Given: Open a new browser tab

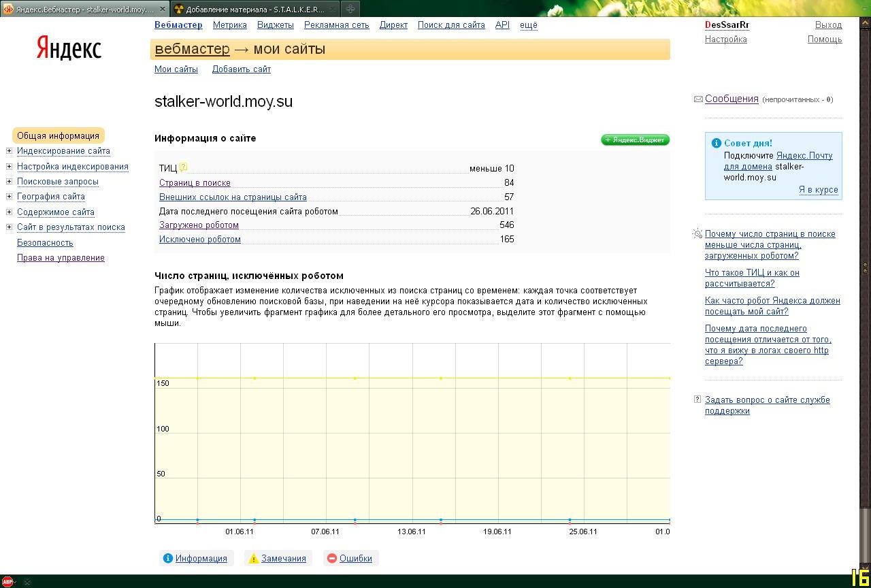Looking at the screenshot, I should pos(350,9).
